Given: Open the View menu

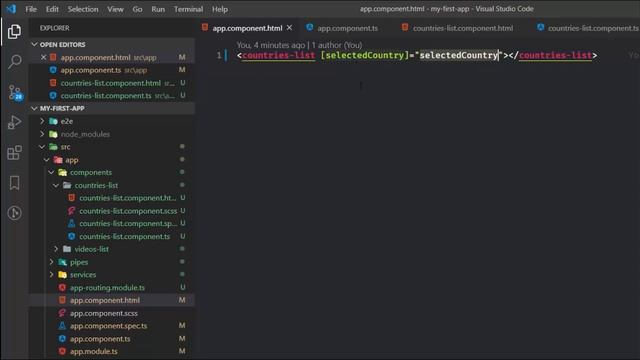Looking at the screenshot, I should coord(116,9).
